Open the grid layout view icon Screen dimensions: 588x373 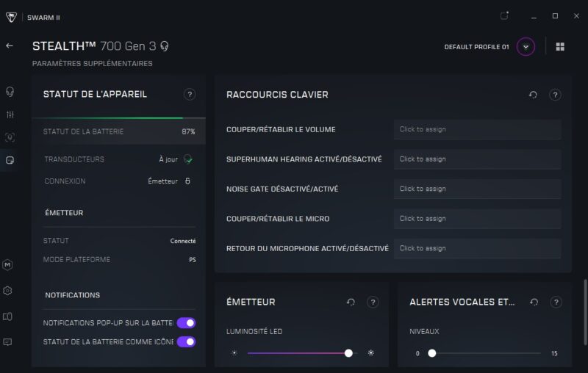(x=560, y=47)
